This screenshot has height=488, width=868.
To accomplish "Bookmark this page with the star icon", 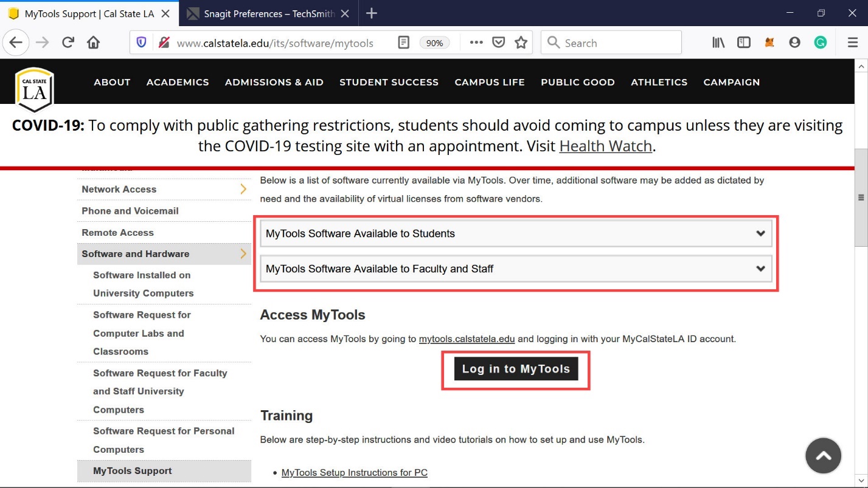I will click(521, 43).
